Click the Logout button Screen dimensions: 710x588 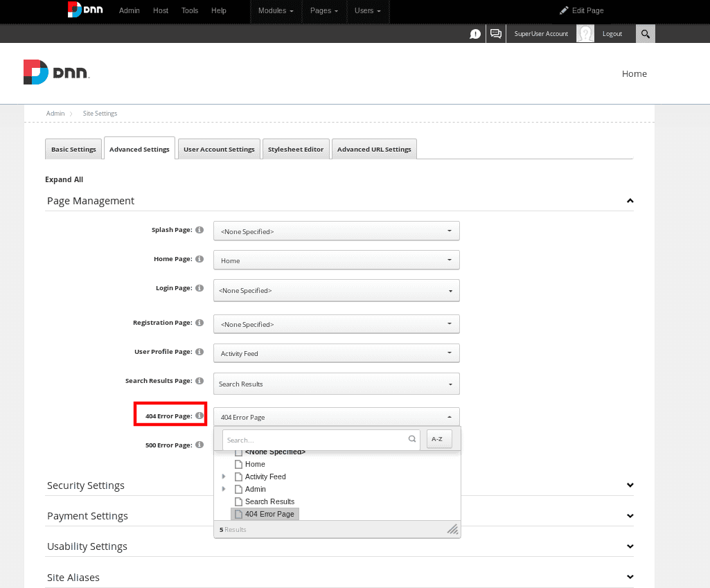pyautogui.click(x=612, y=33)
